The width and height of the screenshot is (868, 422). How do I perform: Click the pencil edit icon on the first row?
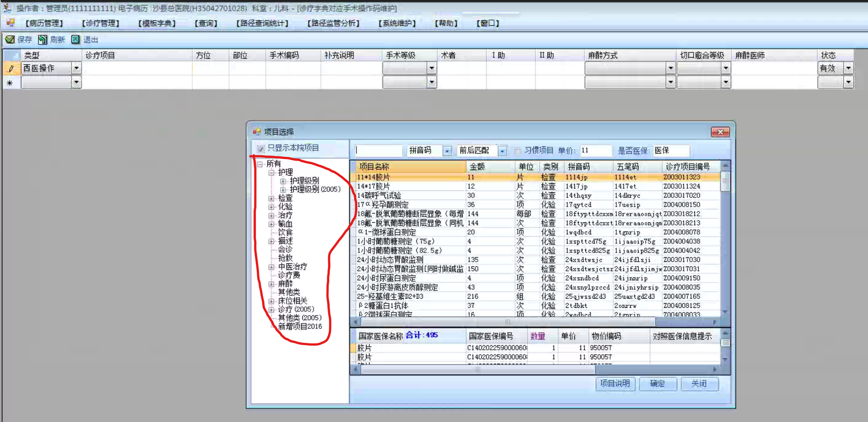click(11, 69)
